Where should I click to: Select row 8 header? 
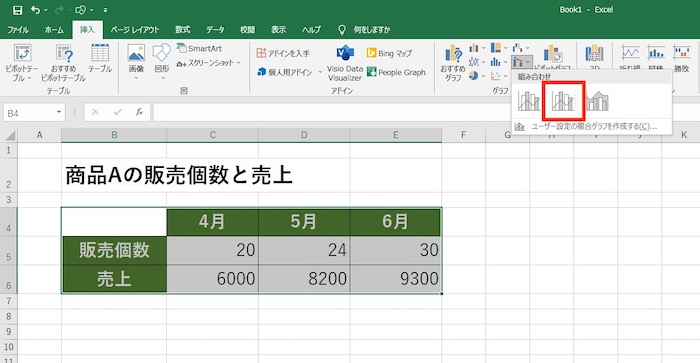8,317
